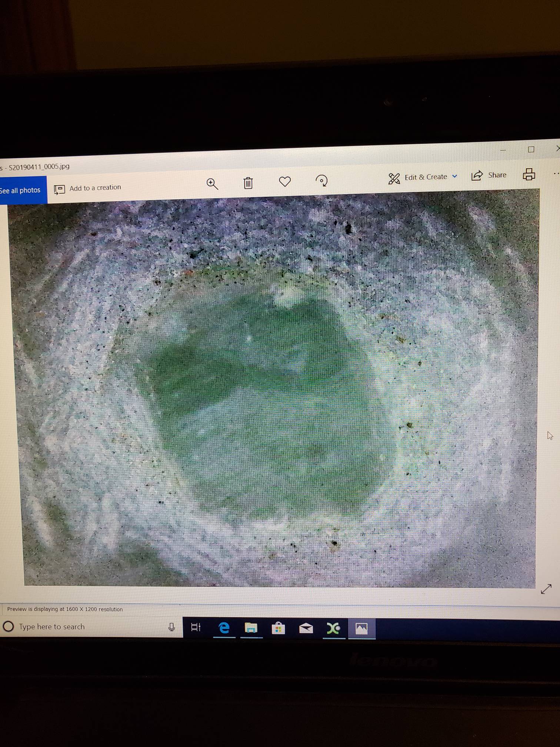Delete the photo using the trash icon
This screenshot has width=560, height=747.
click(x=248, y=183)
